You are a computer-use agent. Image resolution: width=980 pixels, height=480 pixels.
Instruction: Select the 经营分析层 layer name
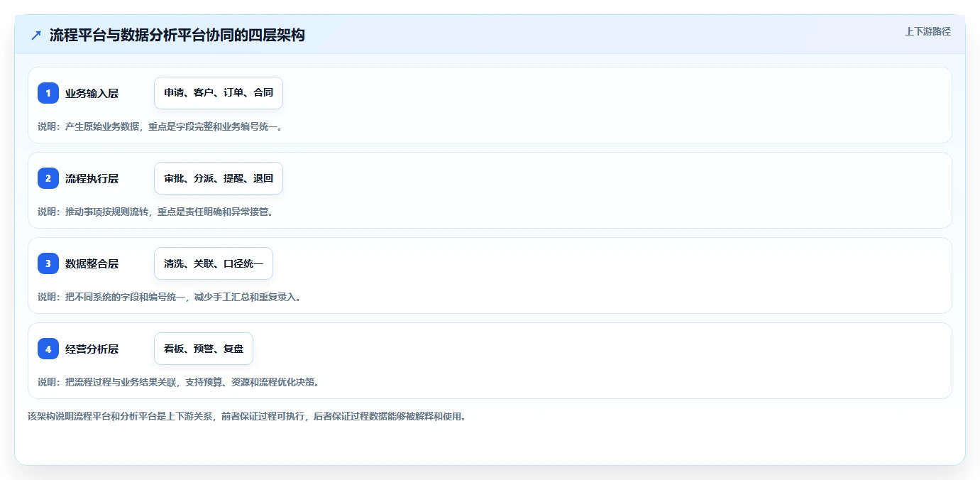(92, 349)
